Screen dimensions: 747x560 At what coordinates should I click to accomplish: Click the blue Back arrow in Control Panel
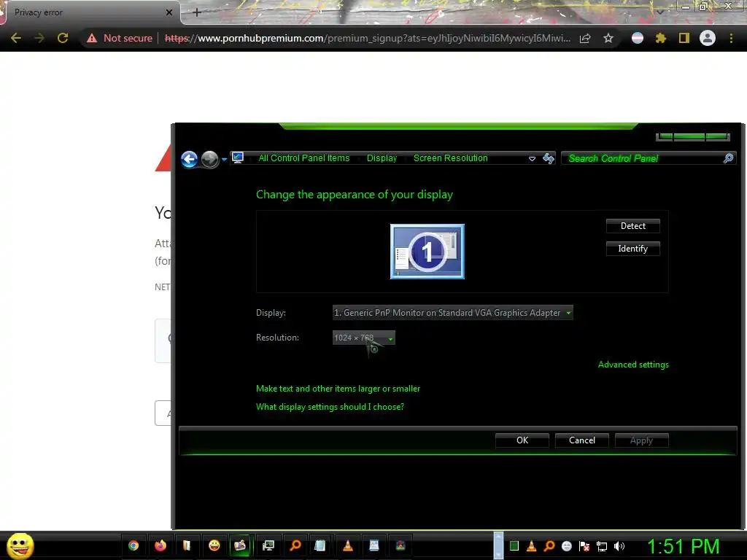pos(189,159)
